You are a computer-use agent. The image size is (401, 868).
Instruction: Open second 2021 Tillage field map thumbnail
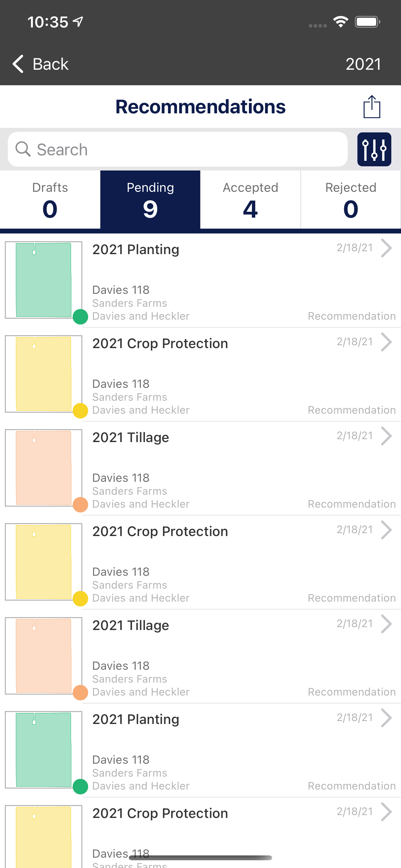(44, 656)
